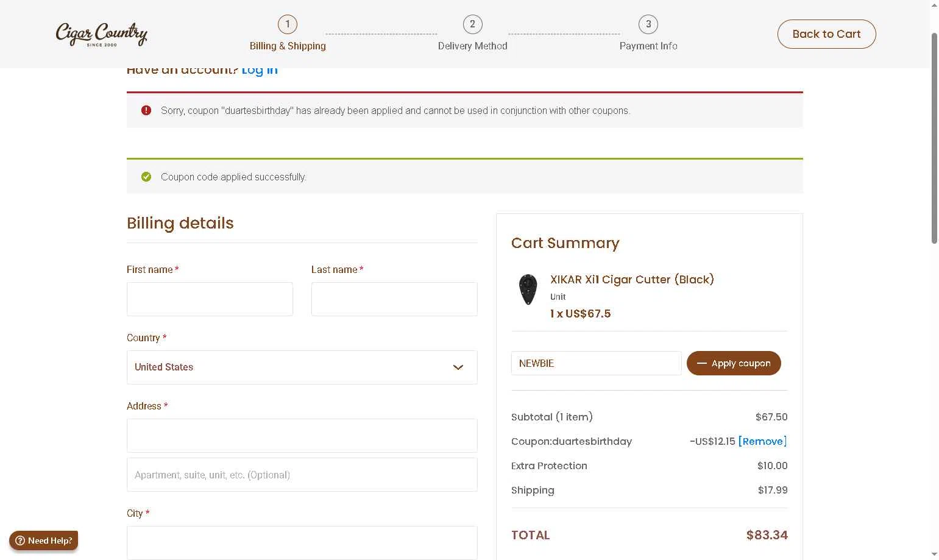Click the Back to Cart button

pos(826,34)
